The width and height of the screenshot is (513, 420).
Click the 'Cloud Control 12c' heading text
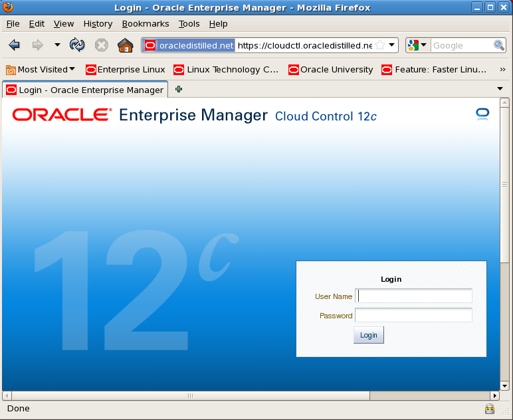pyautogui.click(x=326, y=116)
